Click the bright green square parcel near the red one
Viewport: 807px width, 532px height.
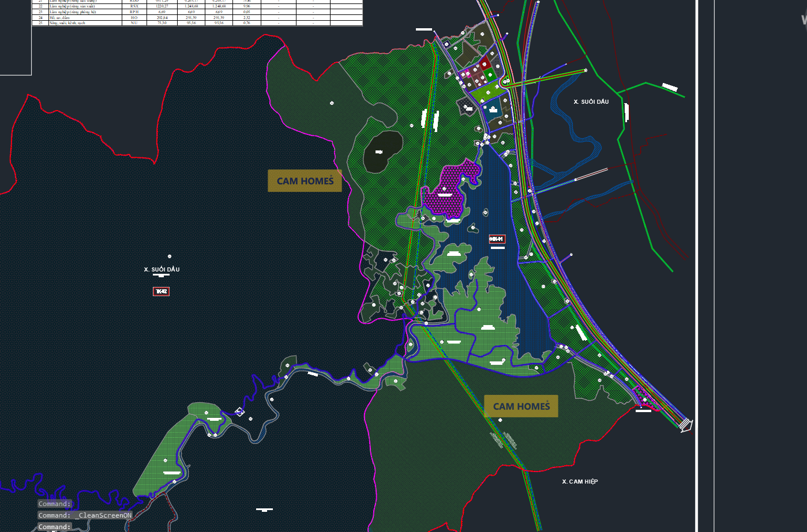[x=489, y=74]
